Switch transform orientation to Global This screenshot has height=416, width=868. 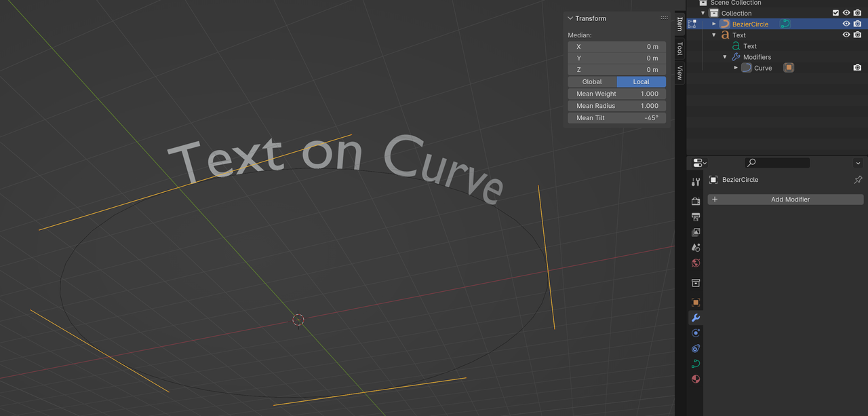pos(591,81)
